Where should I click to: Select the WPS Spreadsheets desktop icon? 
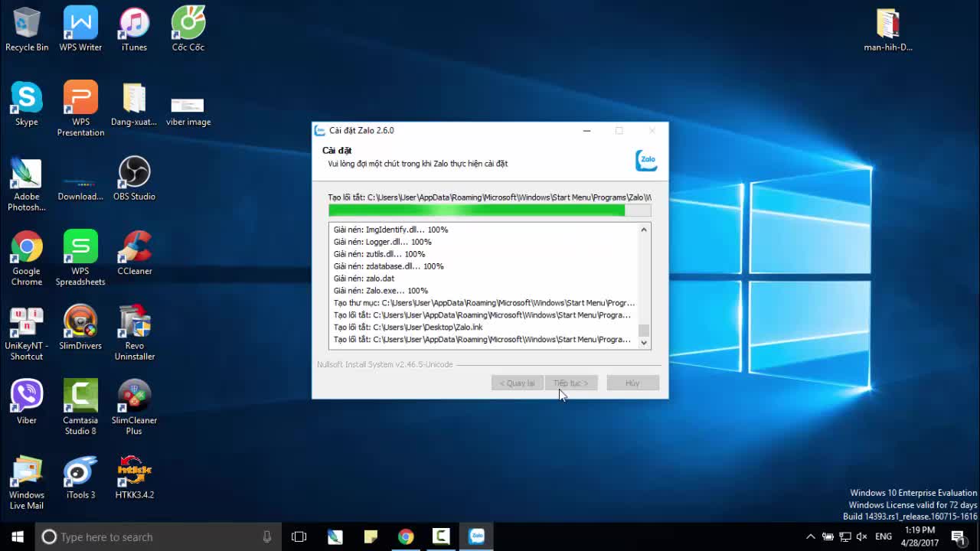point(80,259)
